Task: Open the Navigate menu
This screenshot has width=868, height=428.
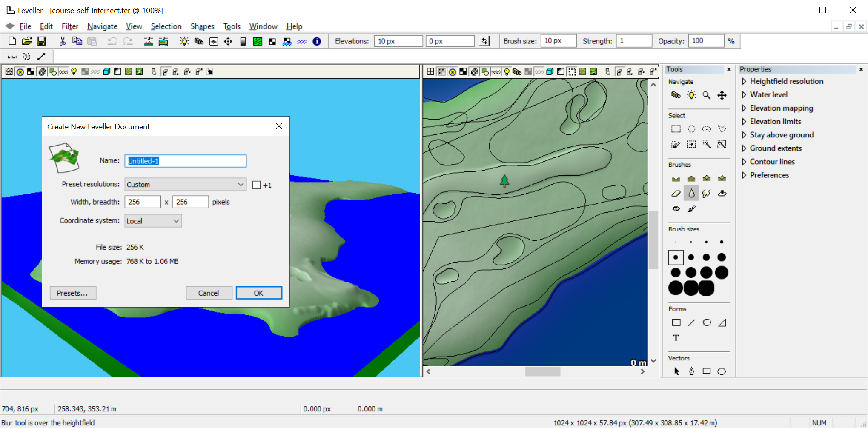Action: click(x=102, y=26)
